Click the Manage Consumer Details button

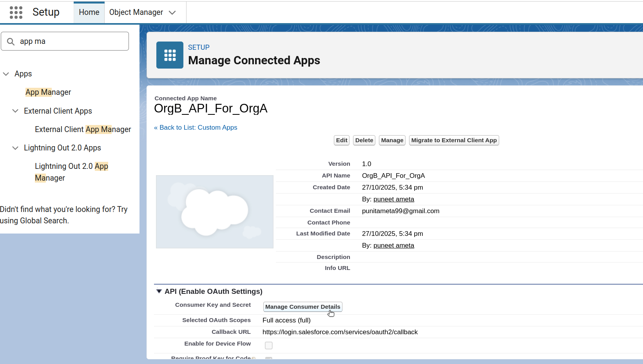pyautogui.click(x=302, y=307)
